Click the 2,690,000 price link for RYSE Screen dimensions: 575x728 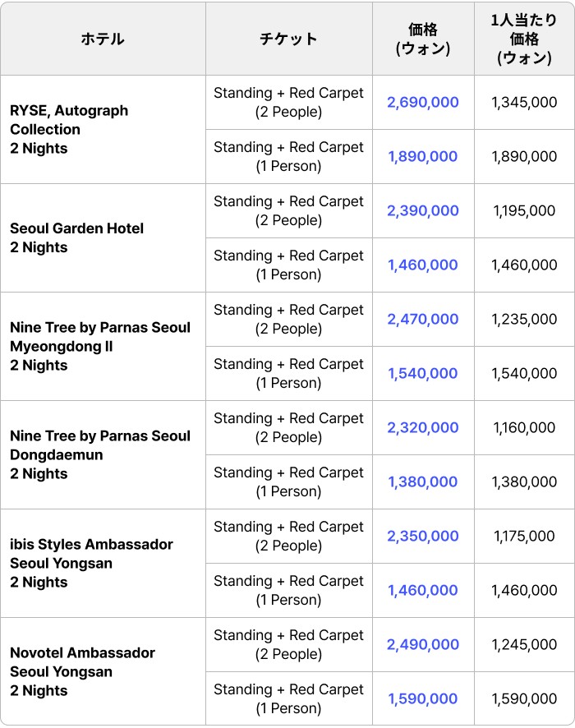[423, 103]
